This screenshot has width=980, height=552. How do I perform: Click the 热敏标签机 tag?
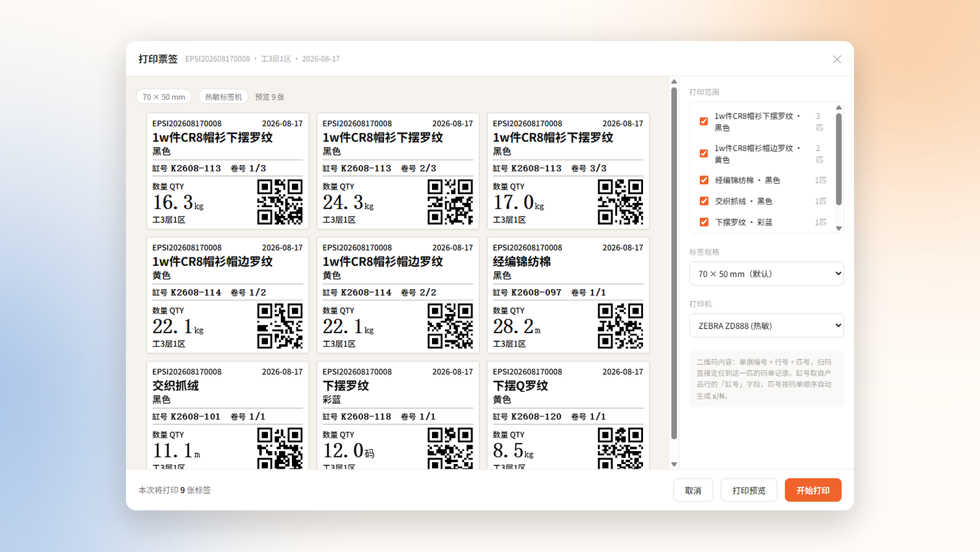click(x=223, y=97)
